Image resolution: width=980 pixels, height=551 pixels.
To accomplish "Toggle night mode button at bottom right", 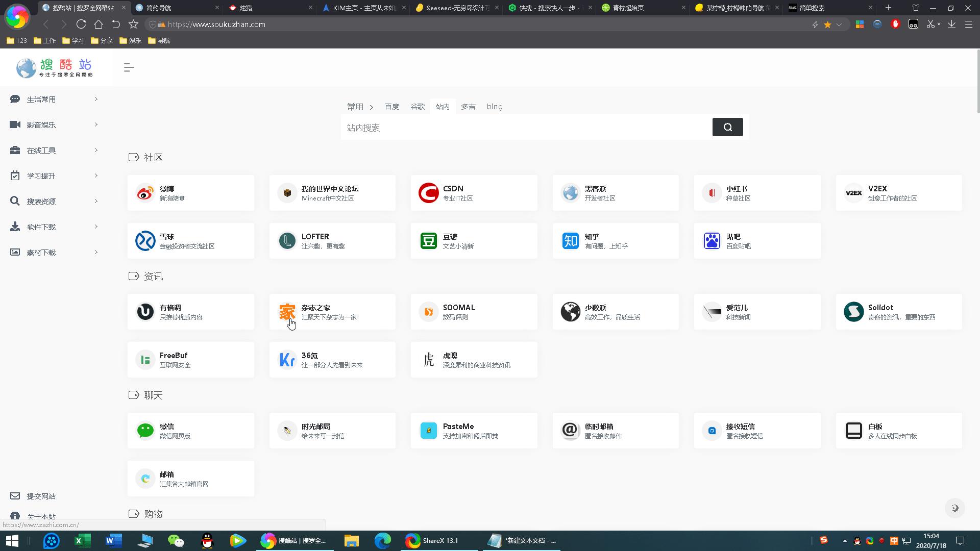I will pos(954,508).
